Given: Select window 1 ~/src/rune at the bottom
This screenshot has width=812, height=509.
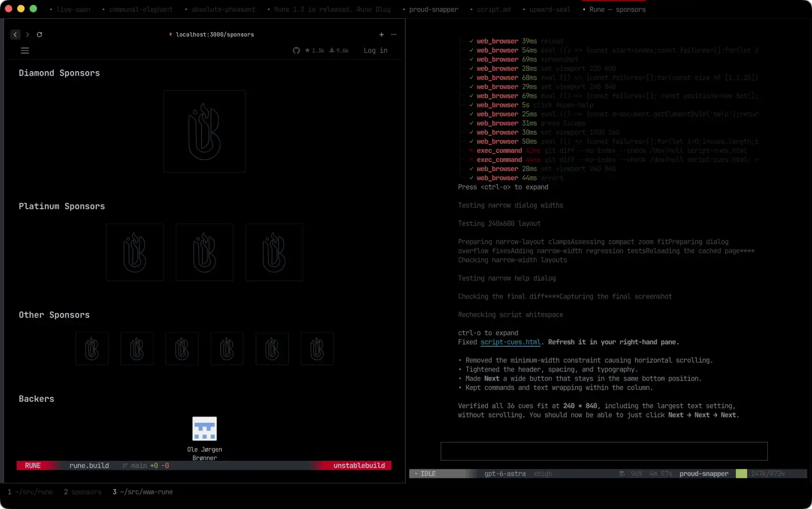Looking at the screenshot, I should click(30, 492).
